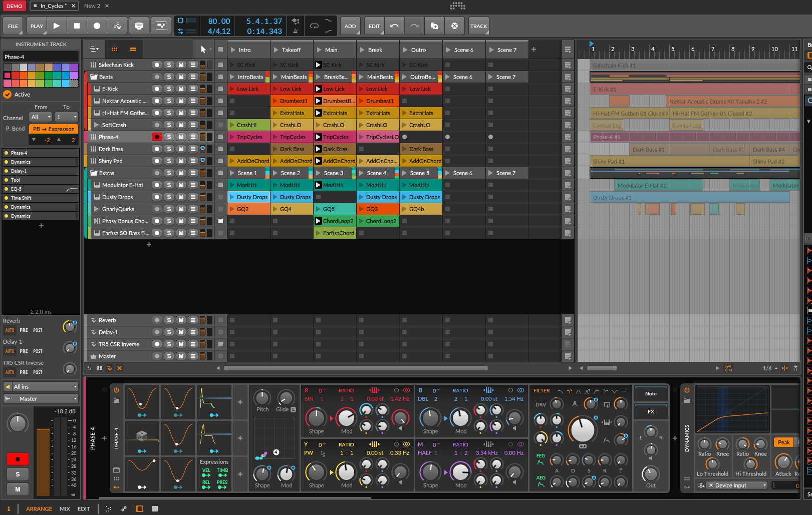Mute the SoftCrash track
Image resolution: width=812 pixels, height=515 pixels.
(x=181, y=125)
